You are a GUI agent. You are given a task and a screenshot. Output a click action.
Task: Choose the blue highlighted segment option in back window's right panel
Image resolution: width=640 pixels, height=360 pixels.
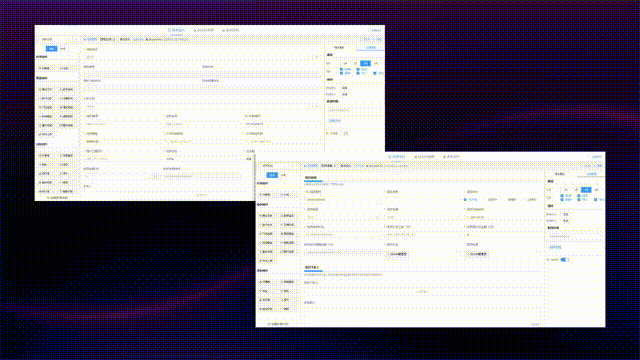click(365, 63)
